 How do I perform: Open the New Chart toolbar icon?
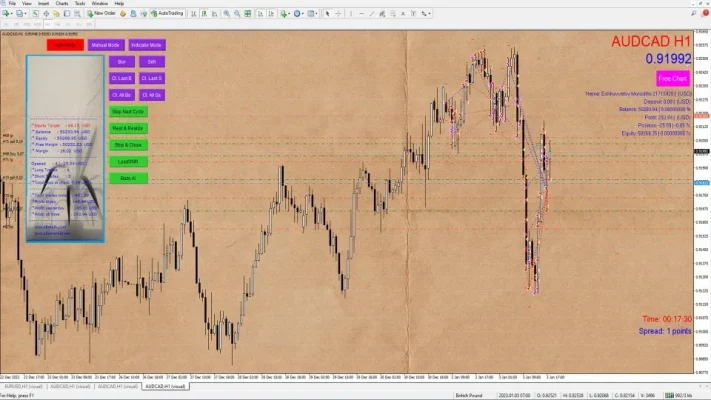(x=5, y=14)
